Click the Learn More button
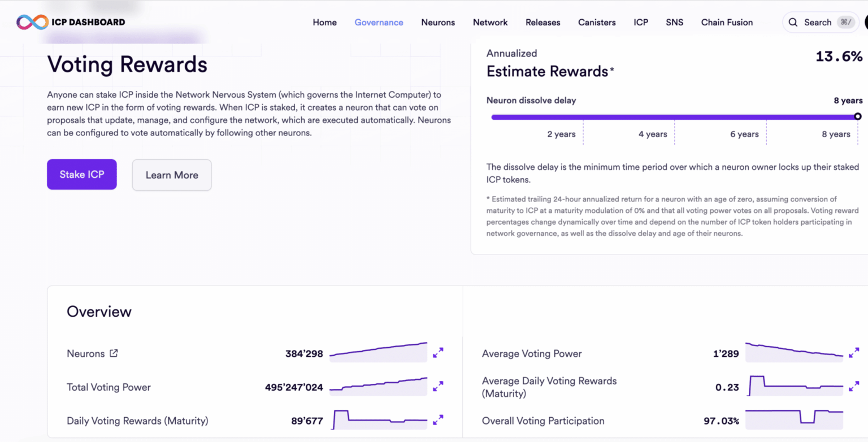This screenshot has height=442, width=868. point(172,175)
